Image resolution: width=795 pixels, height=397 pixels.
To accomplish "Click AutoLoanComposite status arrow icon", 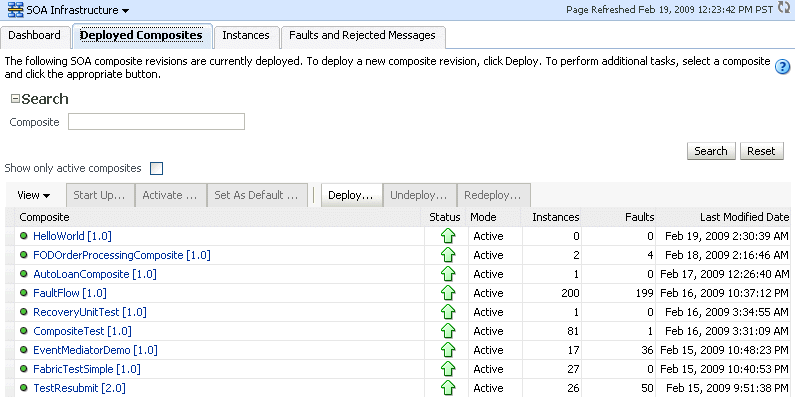I will 448,274.
